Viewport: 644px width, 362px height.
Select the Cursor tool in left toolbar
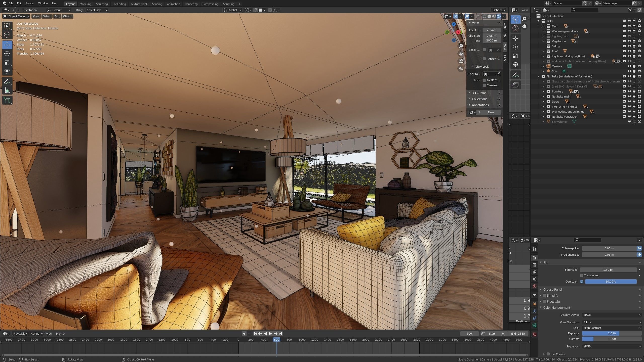coord(7,35)
